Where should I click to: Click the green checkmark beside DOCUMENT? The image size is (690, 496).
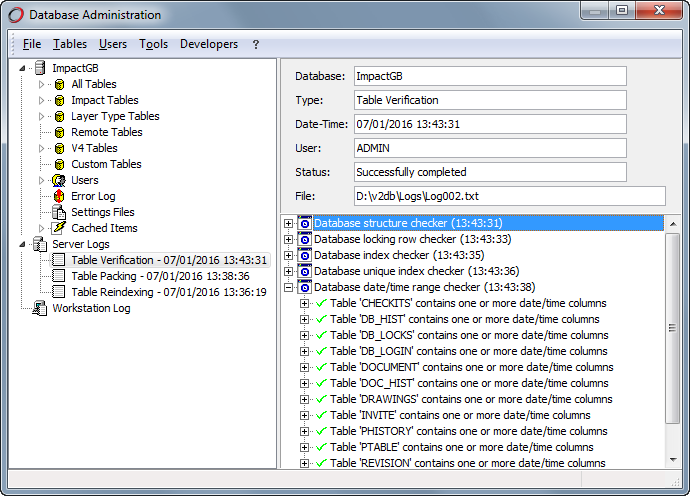[x=322, y=367]
